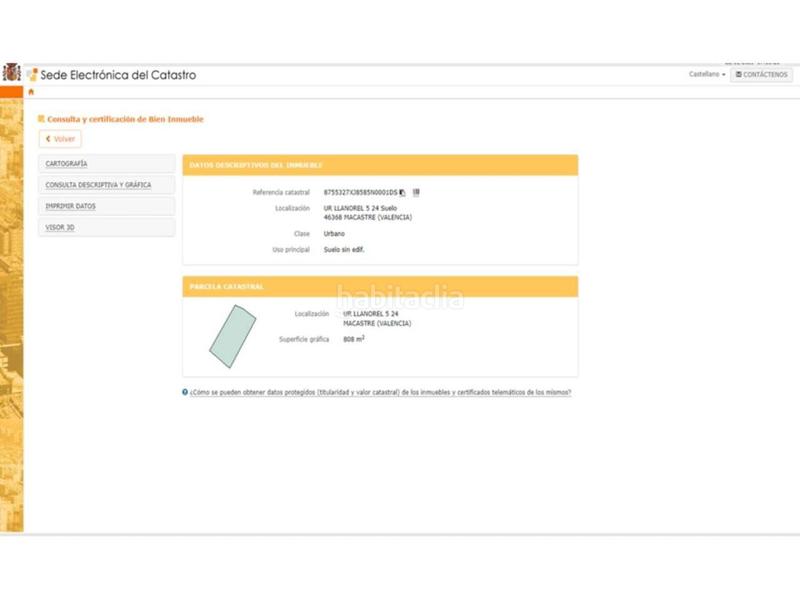
Task: Click the DATOS DESCRIPTIVOS DEL INMUEBLE header
Action: (256, 165)
